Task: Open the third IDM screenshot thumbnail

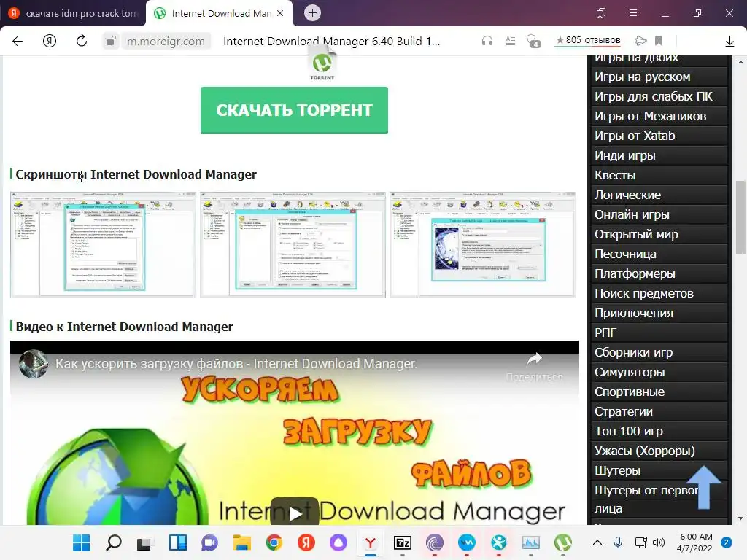Action: point(483,244)
